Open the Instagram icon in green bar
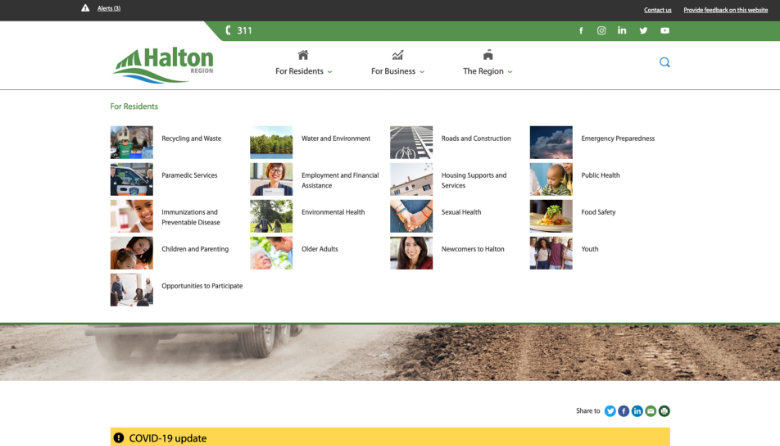This screenshot has width=780, height=446. click(601, 31)
